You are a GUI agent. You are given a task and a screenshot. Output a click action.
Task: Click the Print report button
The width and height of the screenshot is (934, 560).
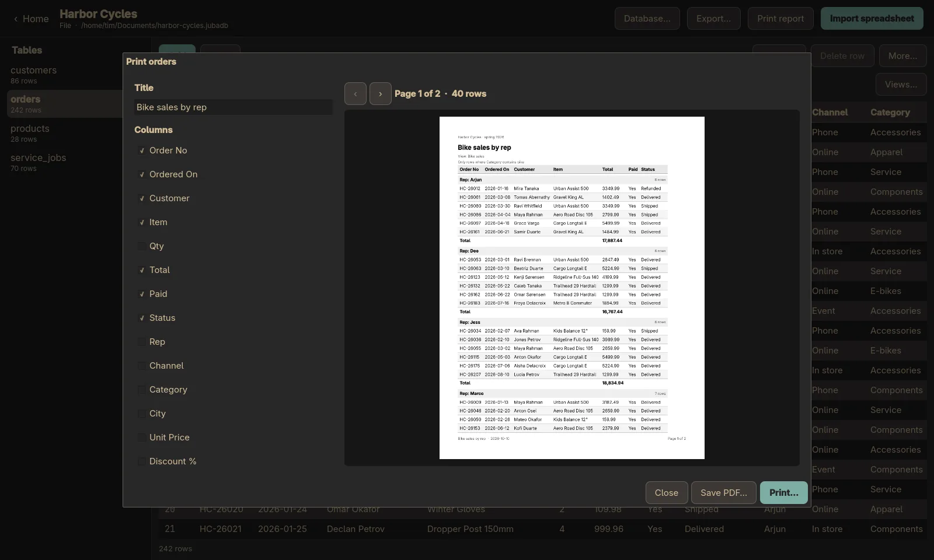(780, 19)
